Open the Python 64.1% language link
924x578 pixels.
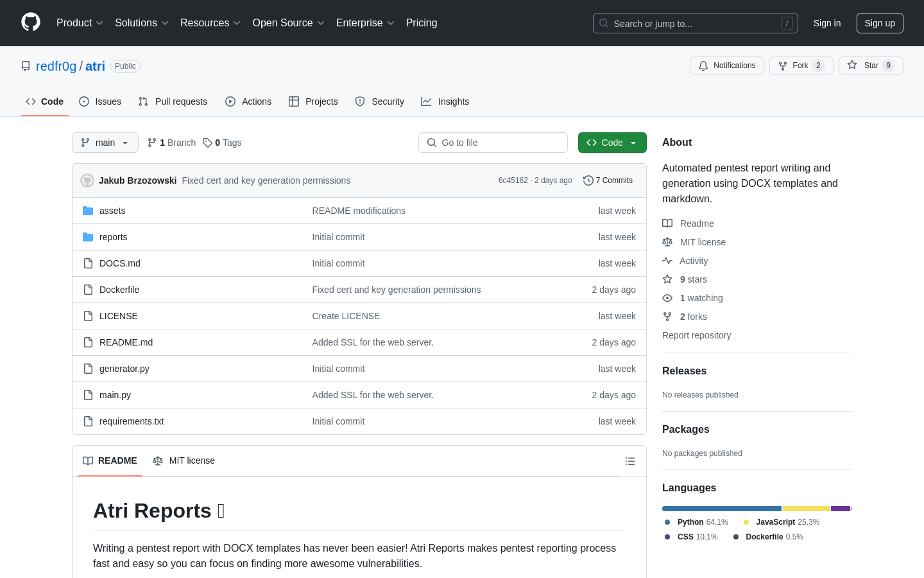pos(696,522)
